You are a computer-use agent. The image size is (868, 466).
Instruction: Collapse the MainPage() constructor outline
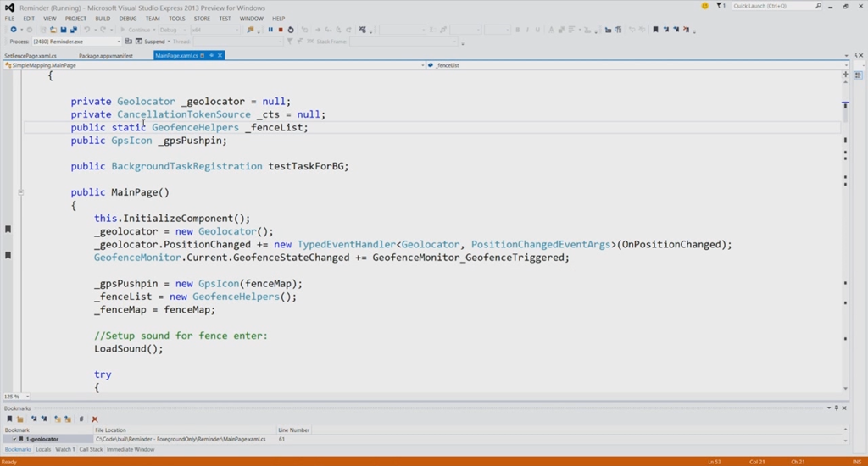(20, 192)
